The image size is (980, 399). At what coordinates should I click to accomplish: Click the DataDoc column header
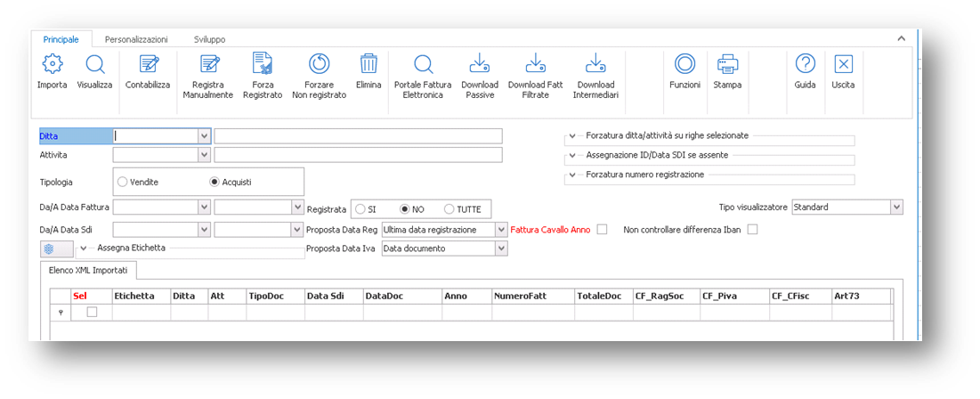pos(403,296)
